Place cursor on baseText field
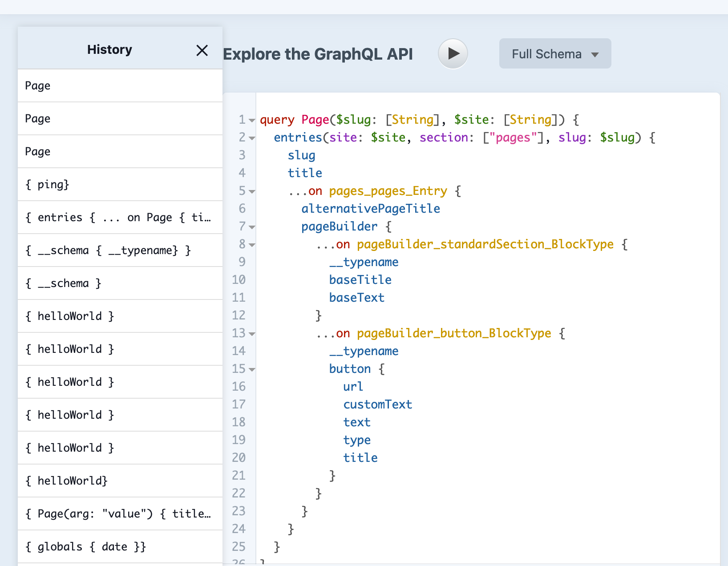The width and height of the screenshot is (728, 566). click(357, 298)
